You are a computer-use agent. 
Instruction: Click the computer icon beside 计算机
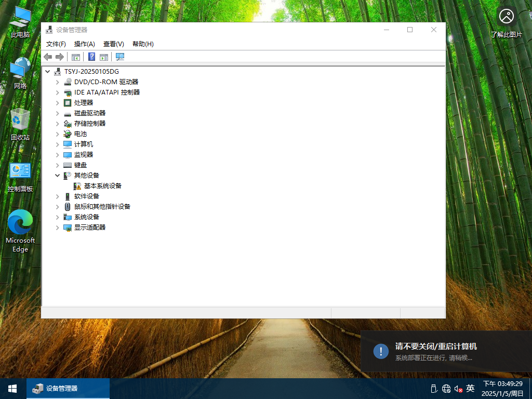tap(68, 144)
